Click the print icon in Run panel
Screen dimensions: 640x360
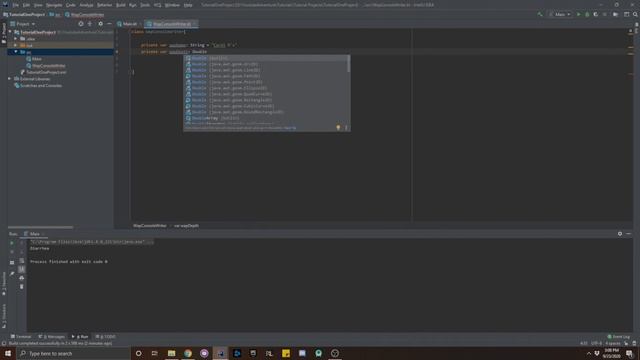click(x=22, y=278)
